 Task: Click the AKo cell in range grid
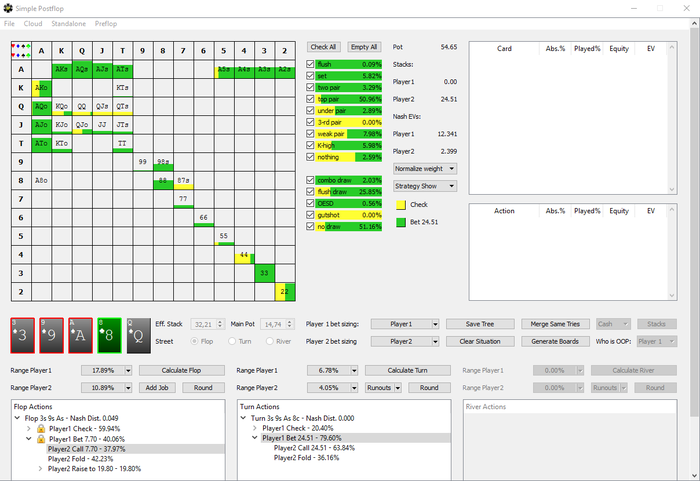point(42,88)
